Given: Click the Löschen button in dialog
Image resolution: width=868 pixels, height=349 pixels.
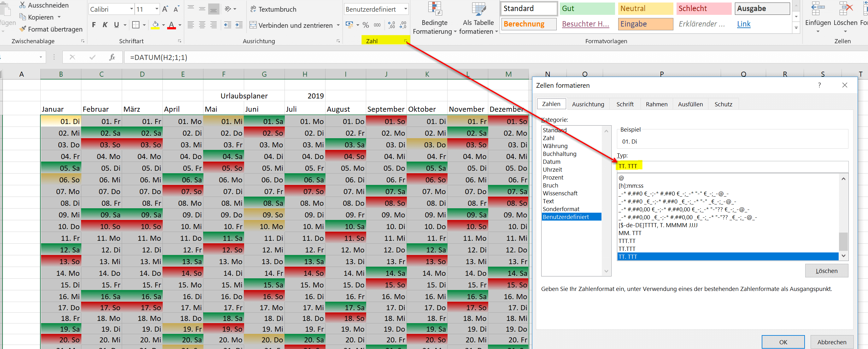Looking at the screenshot, I should click(x=827, y=271).
